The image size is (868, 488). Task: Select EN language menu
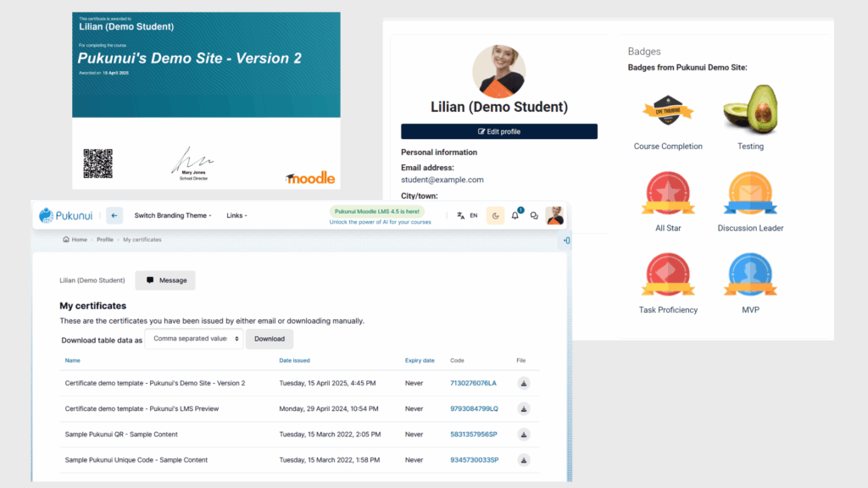[474, 216]
